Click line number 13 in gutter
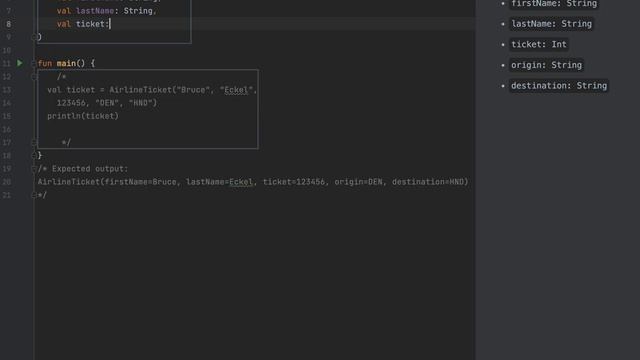Viewport: 640px width, 360px height. 7,90
